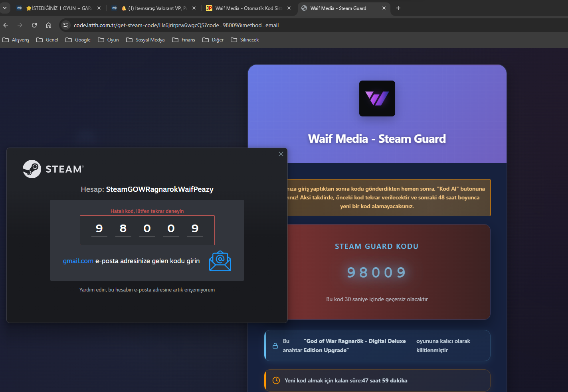Screen dimensions: 568x392
Task: Click the second code digit showing 8
Action: click(x=123, y=229)
